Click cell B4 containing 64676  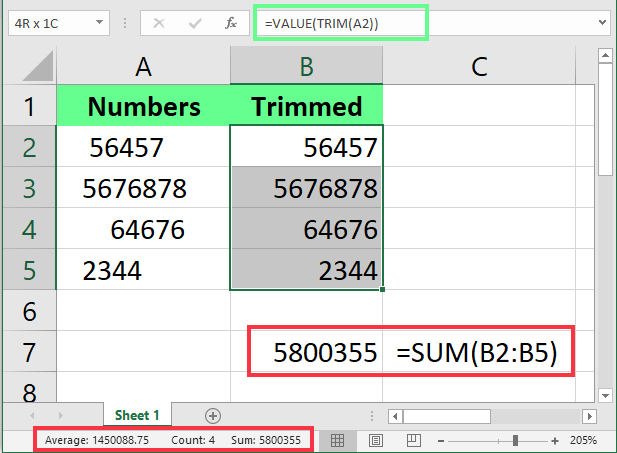[x=307, y=229]
